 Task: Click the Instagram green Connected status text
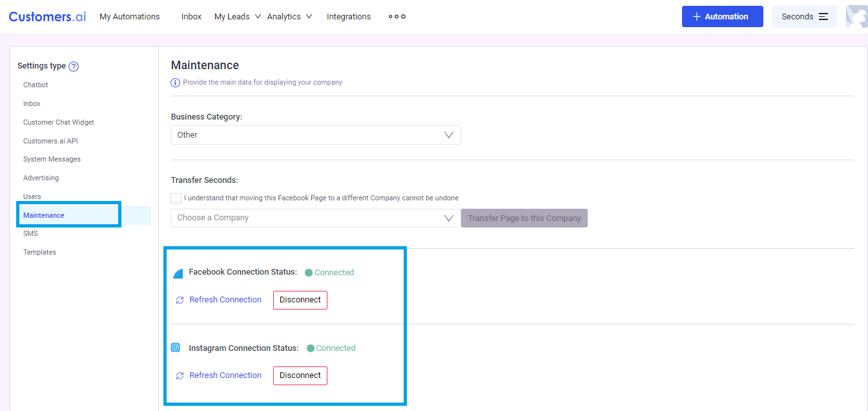pyautogui.click(x=336, y=348)
